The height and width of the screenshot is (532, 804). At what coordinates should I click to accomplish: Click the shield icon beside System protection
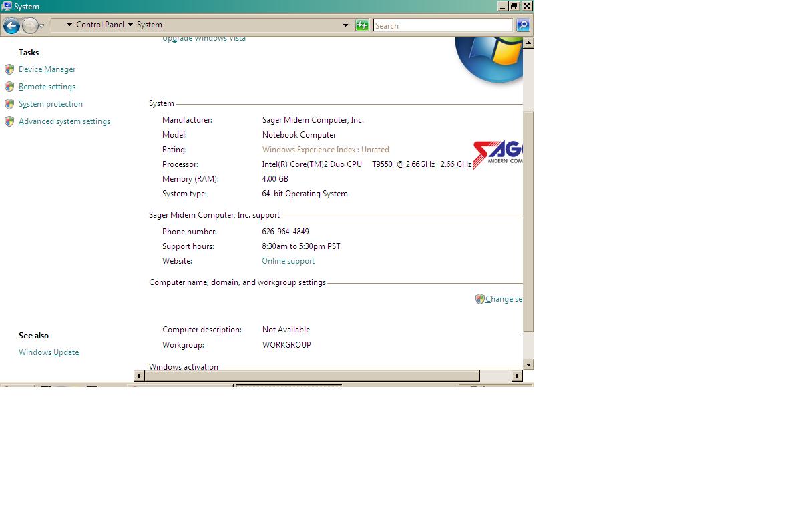[9, 104]
